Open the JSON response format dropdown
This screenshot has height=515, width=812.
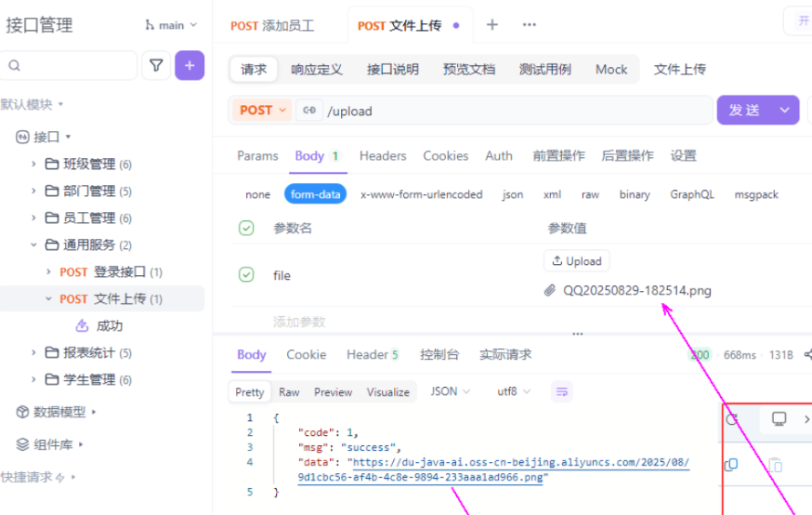[451, 391]
